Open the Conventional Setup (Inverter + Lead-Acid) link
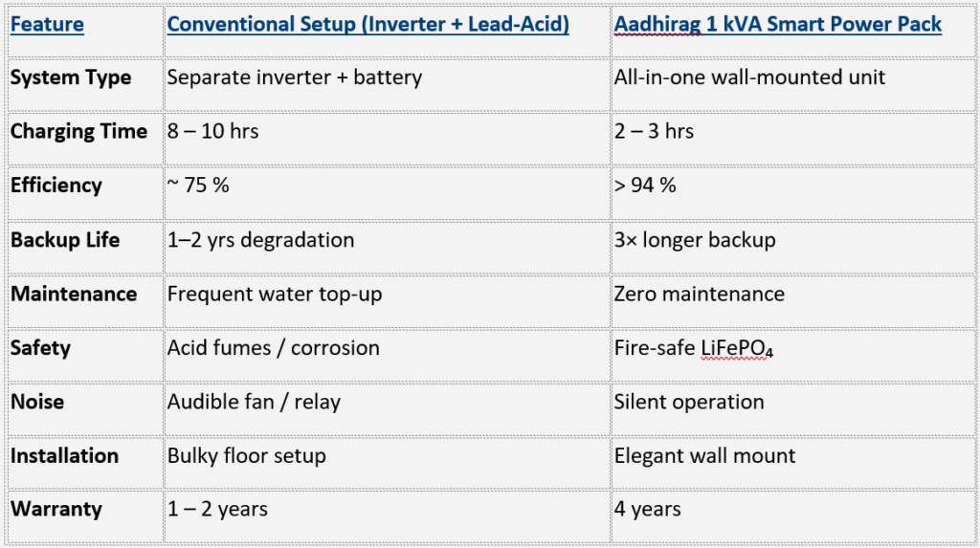980x548 pixels. 368,24
